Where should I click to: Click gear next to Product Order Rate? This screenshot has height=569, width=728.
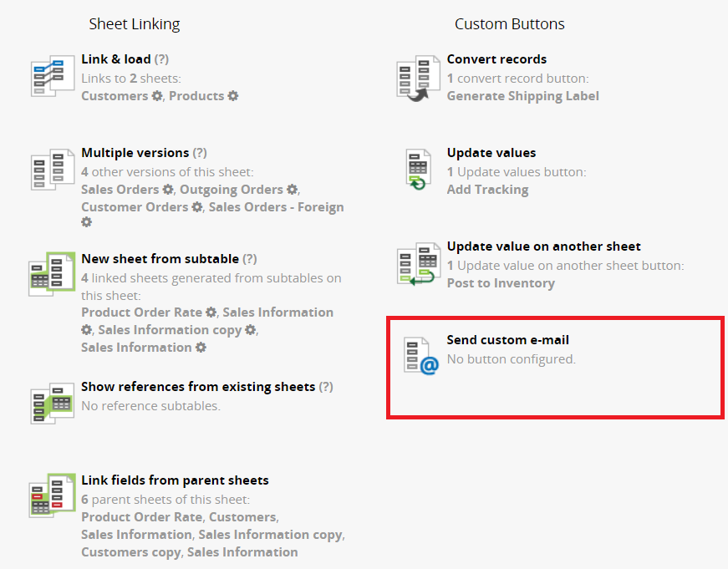tap(211, 312)
